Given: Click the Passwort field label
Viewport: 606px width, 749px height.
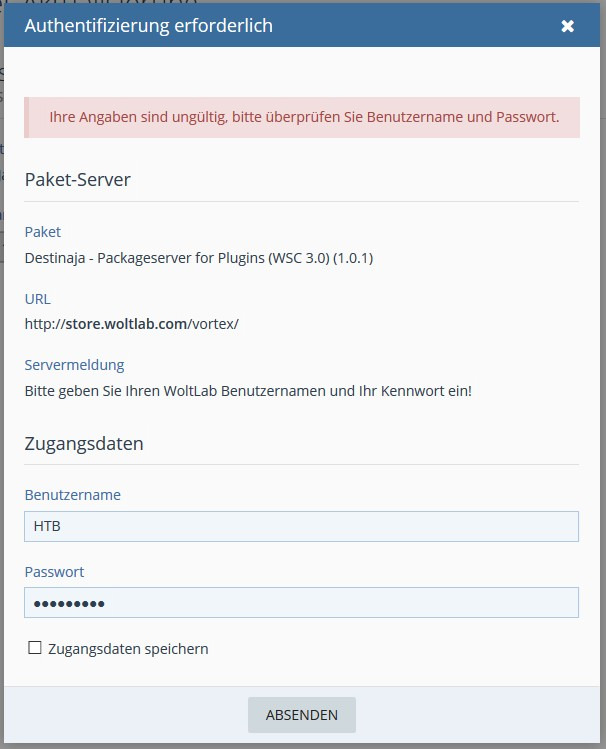Looking at the screenshot, I should click(x=54, y=572).
